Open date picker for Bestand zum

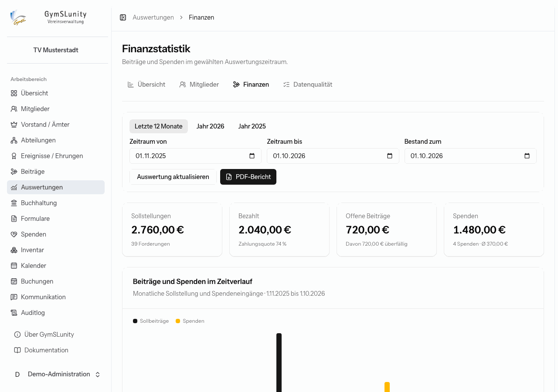tap(527, 156)
